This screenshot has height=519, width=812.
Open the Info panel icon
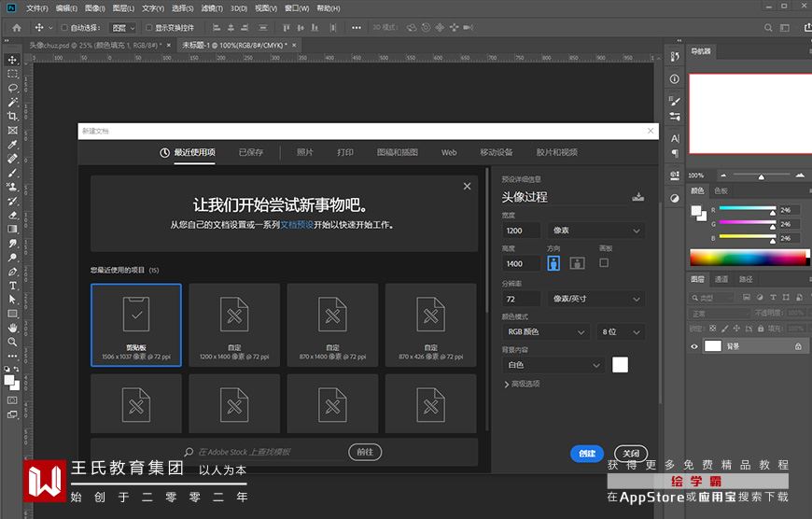[x=674, y=78]
